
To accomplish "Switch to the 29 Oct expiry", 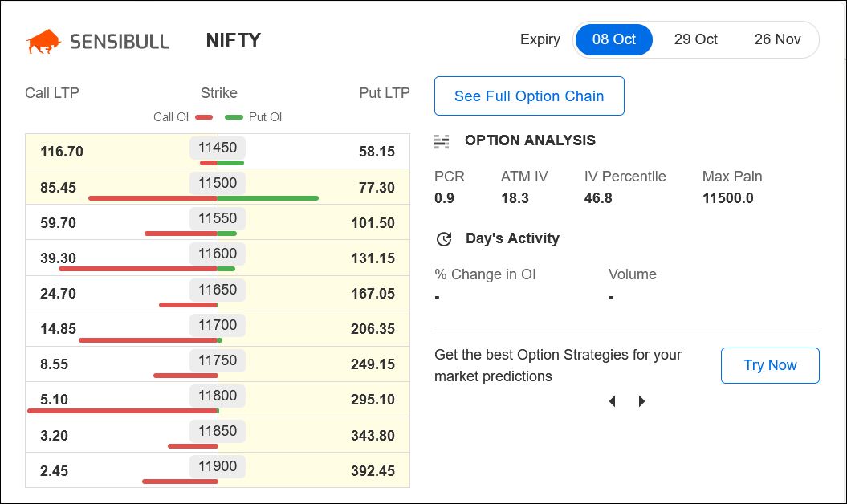I will (x=695, y=39).
